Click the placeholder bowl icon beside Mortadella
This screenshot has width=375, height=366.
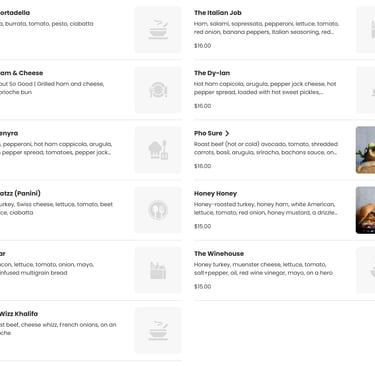coord(158,29)
